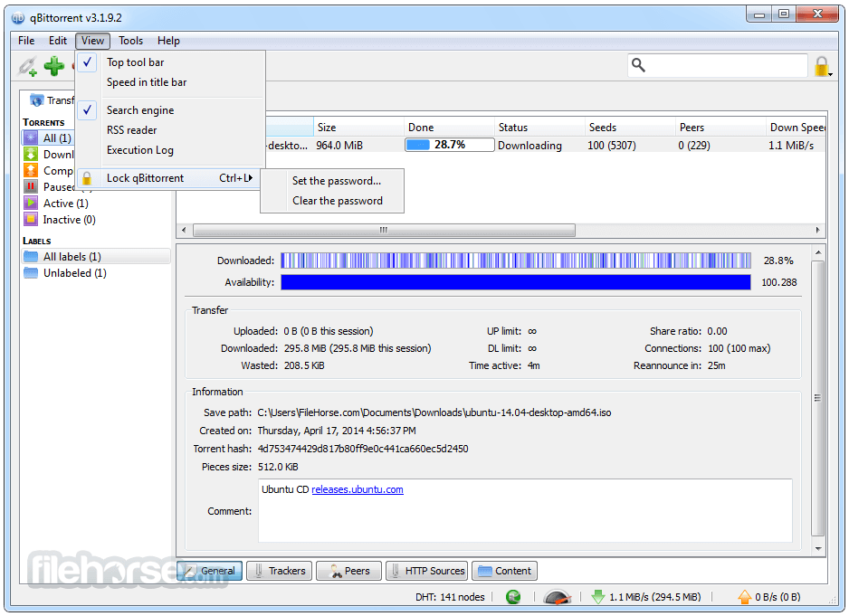The width and height of the screenshot is (849, 616).
Task: Click the Transfers tab globe icon
Action: (36, 100)
